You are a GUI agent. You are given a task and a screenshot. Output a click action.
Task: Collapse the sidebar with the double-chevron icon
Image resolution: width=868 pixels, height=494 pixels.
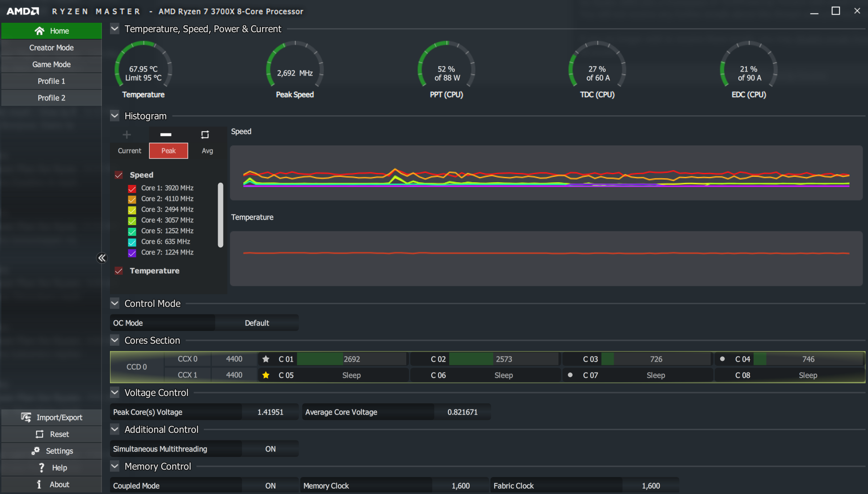coord(102,258)
